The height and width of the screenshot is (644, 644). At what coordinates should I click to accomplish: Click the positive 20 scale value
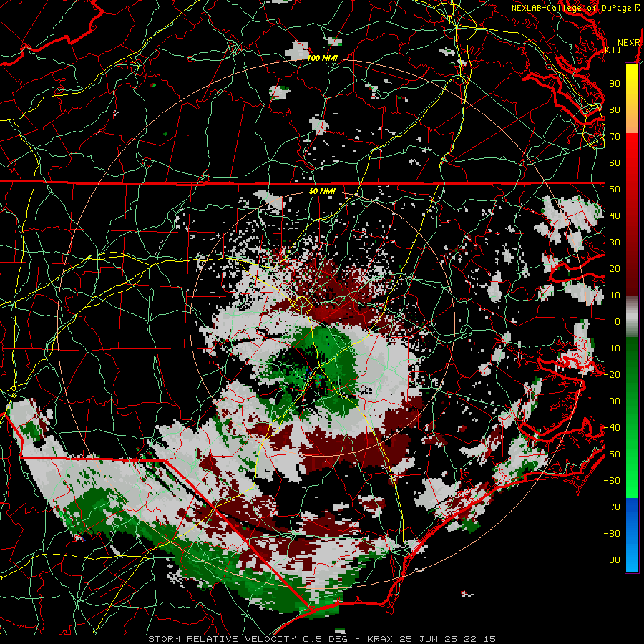(615, 268)
